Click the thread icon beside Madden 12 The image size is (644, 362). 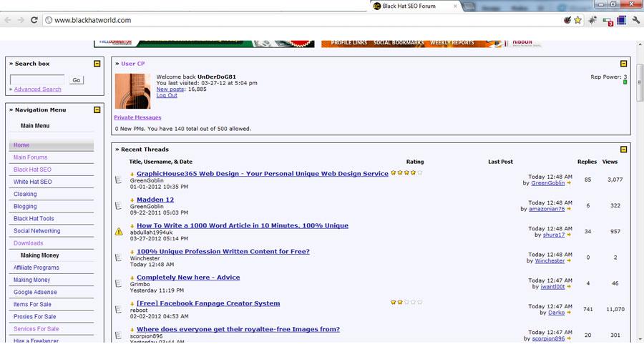[x=118, y=205]
